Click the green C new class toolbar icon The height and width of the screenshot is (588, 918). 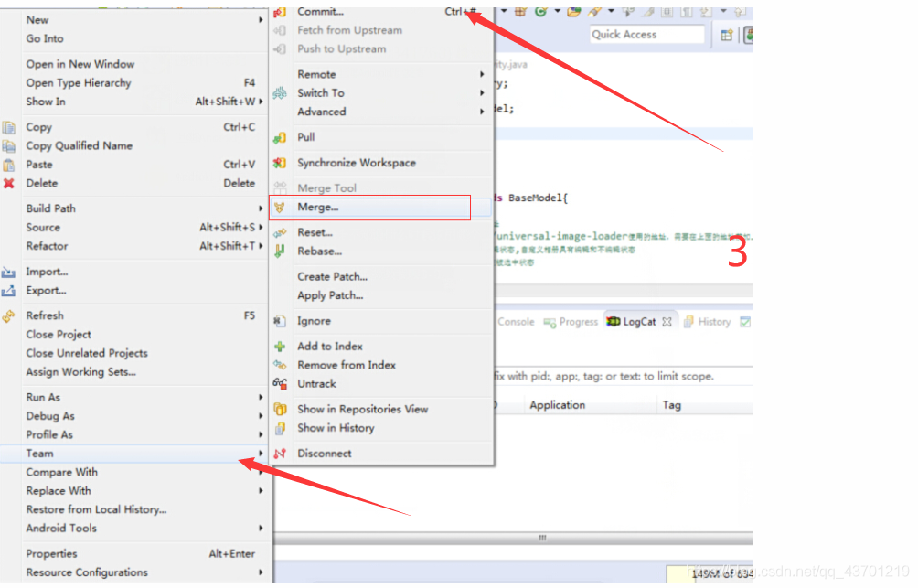(x=540, y=11)
